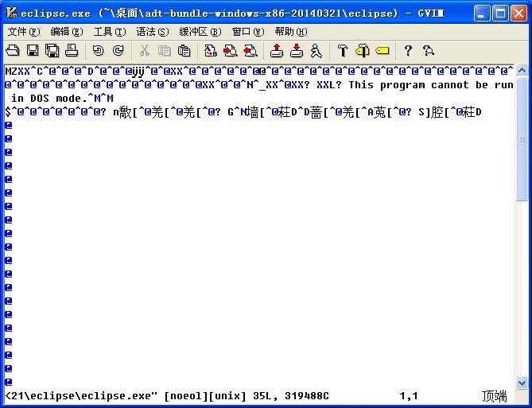Click the Help question mark icon
The image size is (532, 408).
tap(409, 51)
